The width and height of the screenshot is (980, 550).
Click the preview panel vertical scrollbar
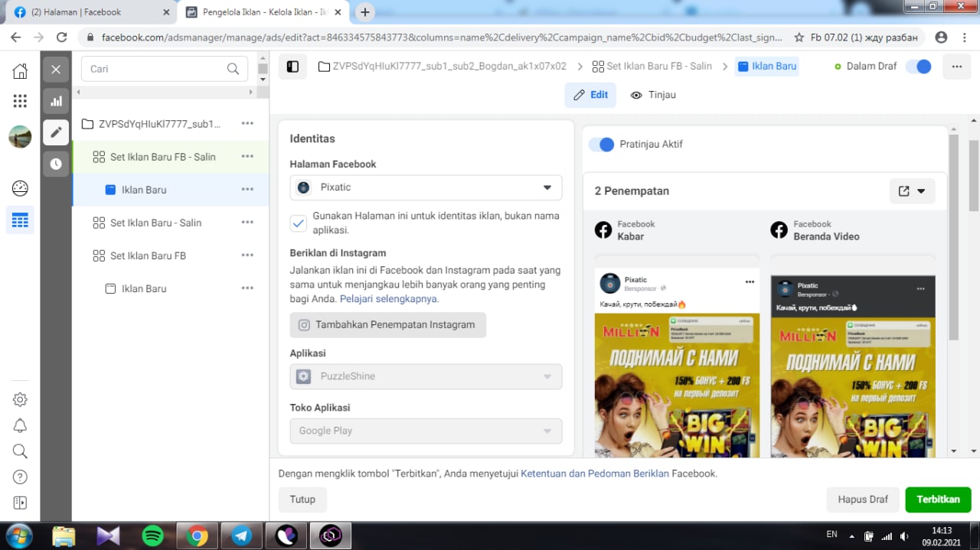pos(953,237)
